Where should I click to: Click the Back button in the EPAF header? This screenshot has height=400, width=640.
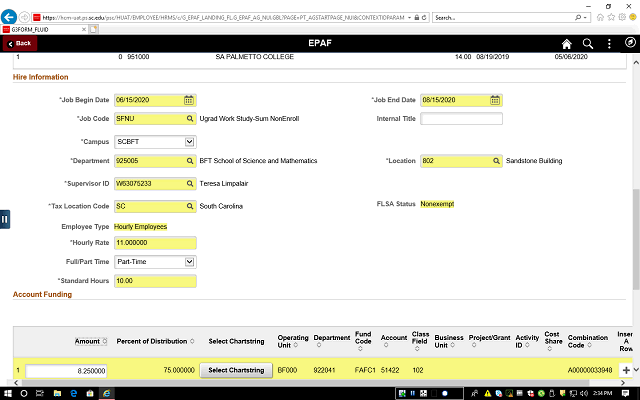tap(20, 43)
